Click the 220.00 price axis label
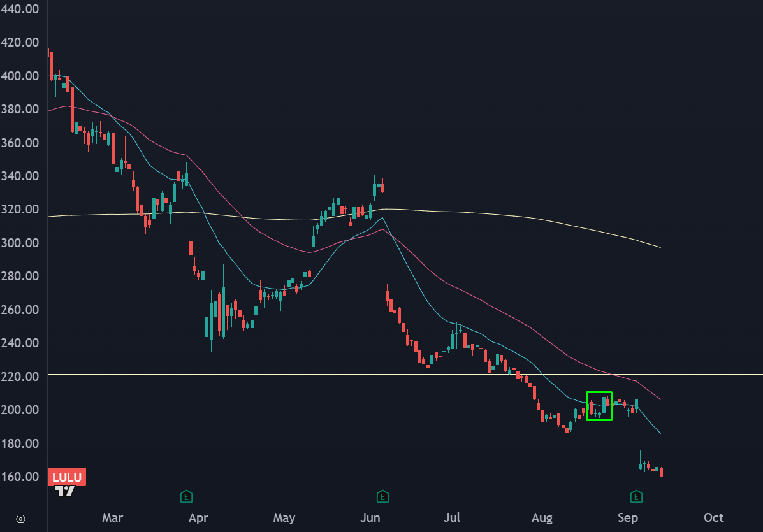Screen dimensions: 763x532 [20, 377]
